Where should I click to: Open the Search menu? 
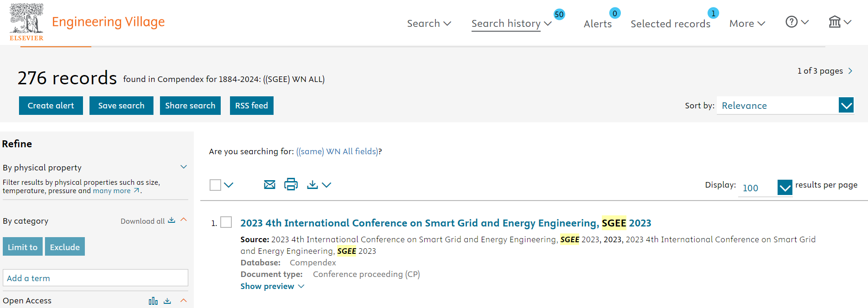pyautogui.click(x=429, y=23)
